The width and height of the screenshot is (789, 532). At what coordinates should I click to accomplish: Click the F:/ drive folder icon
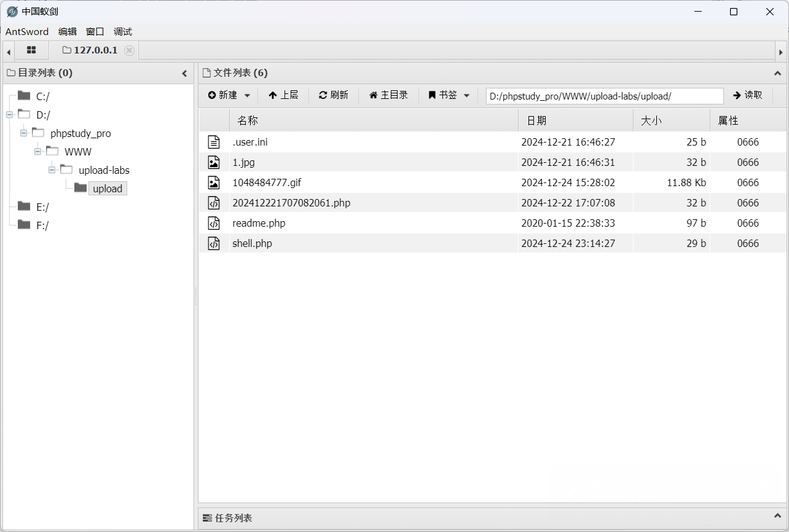point(24,224)
